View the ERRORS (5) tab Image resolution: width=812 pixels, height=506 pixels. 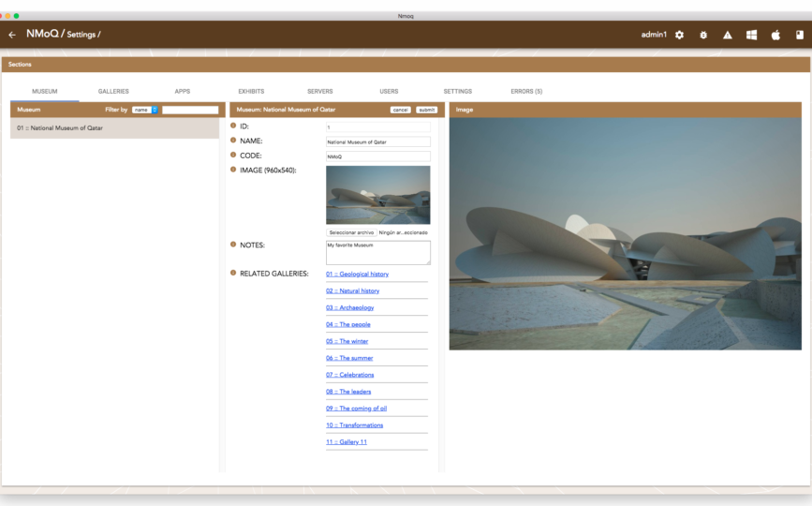coord(526,91)
